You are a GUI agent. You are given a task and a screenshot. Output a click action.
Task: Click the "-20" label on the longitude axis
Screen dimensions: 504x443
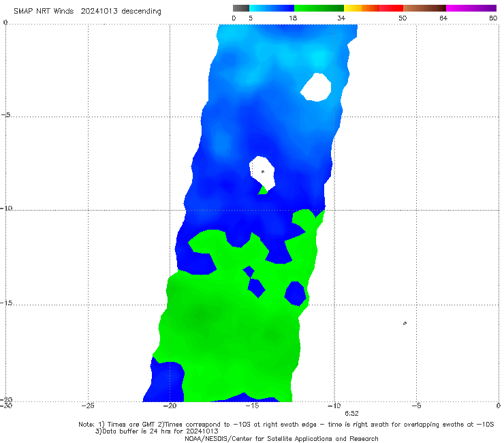pos(170,406)
